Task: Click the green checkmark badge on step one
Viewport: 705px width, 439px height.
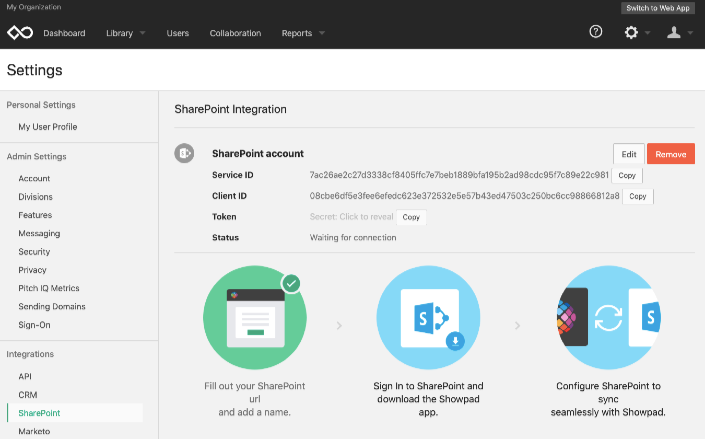Action: [x=291, y=283]
